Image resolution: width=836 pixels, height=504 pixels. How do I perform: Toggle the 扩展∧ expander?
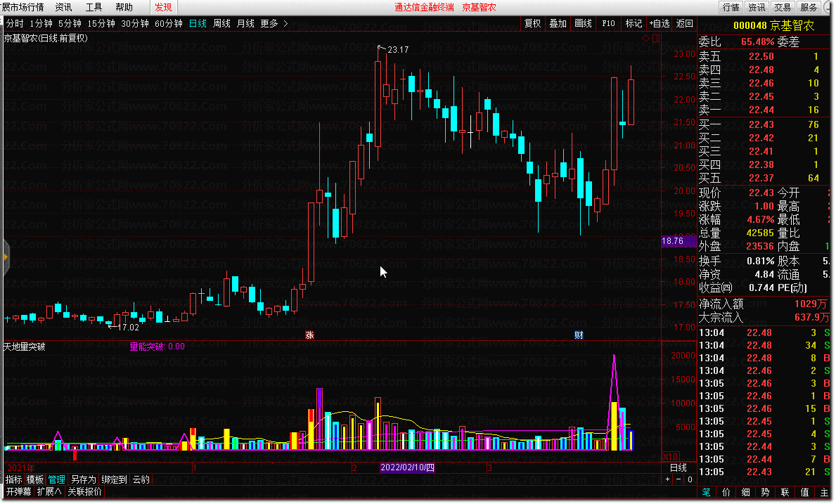coord(49,491)
